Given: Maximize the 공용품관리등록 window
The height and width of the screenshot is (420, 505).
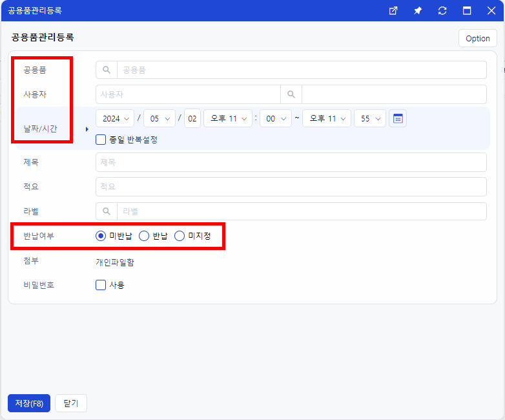Looking at the screenshot, I should 467,10.
